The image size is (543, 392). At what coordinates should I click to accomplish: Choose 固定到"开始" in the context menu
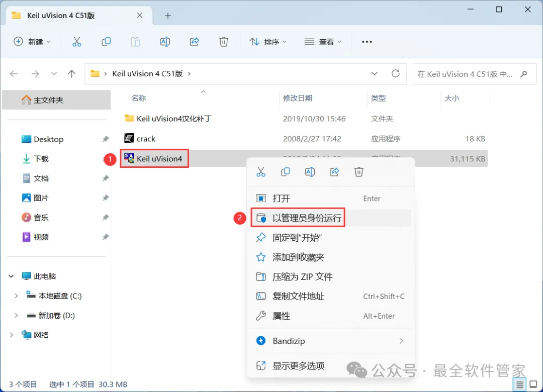pos(331,238)
